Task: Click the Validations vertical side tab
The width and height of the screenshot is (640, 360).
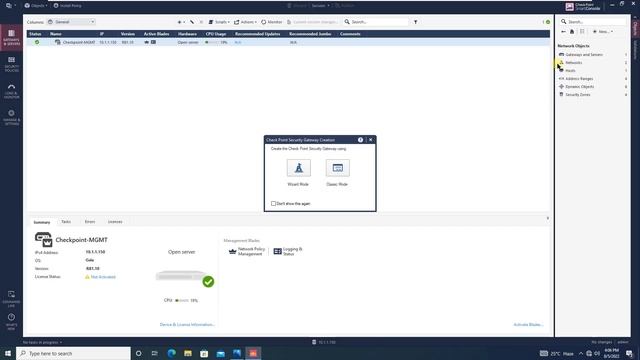Action: (635, 50)
